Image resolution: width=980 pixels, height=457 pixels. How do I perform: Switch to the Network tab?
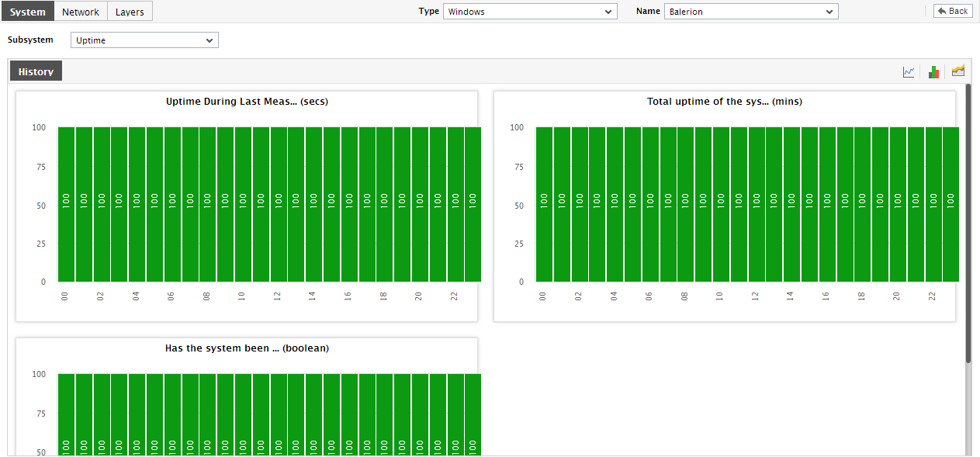click(81, 12)
